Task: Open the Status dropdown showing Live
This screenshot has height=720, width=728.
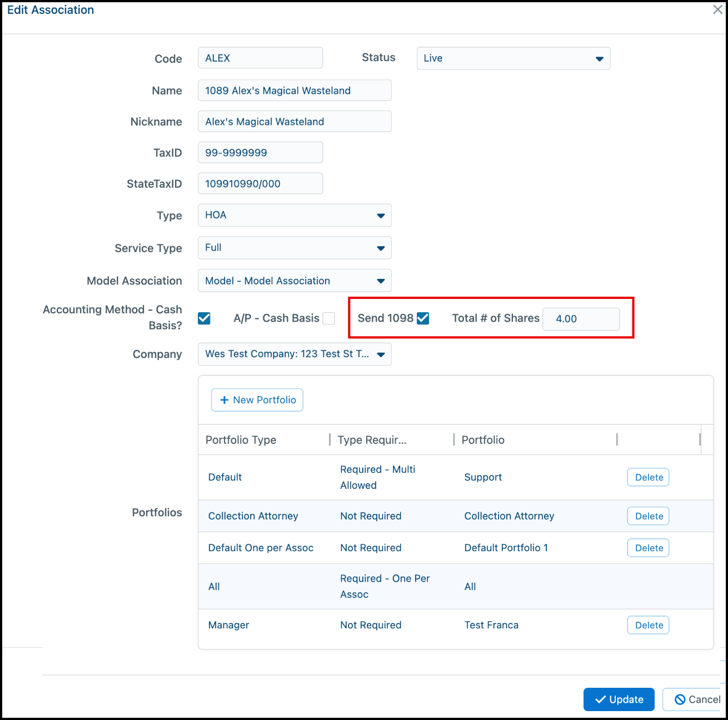Action: click(513, 58)
